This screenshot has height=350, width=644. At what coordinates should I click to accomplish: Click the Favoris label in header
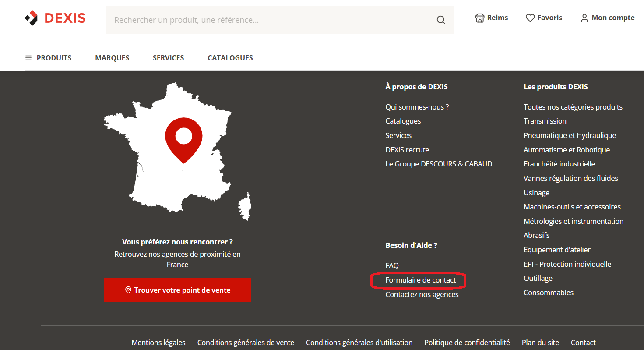pos(550,18)
